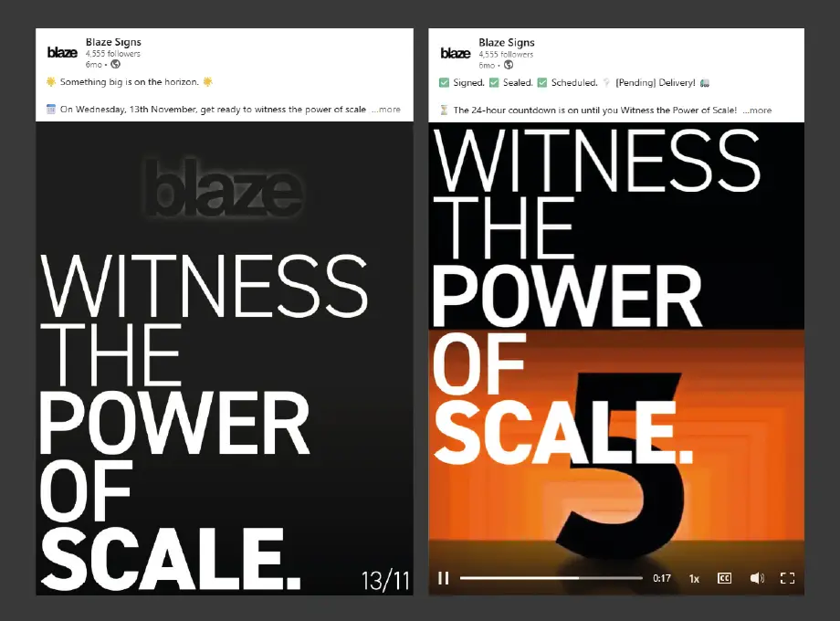The width and height of the screenshot is (840, 621).
Task: Open the left Witness the Power of Scale image
Action: pyautogui.click(x=225, y=358)
